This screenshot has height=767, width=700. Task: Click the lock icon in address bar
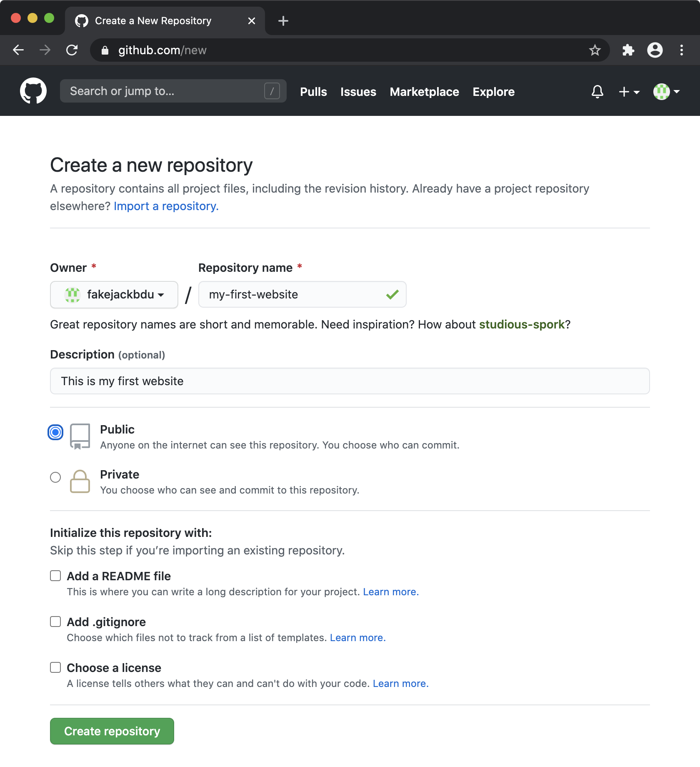tap(105, 50)
